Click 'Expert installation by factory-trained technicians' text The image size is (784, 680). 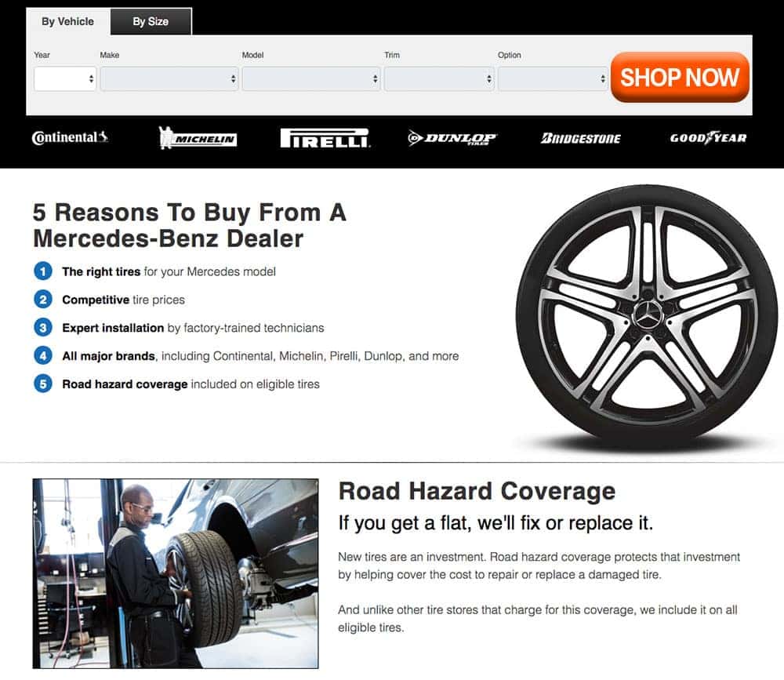(x=193, y=328)
